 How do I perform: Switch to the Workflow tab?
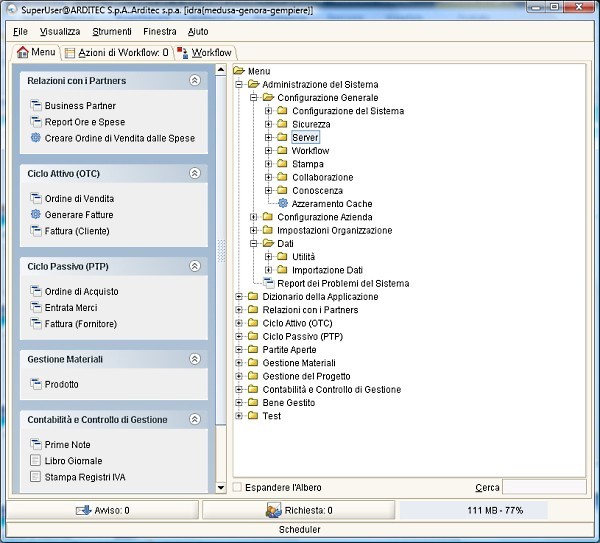click(204, 52)
